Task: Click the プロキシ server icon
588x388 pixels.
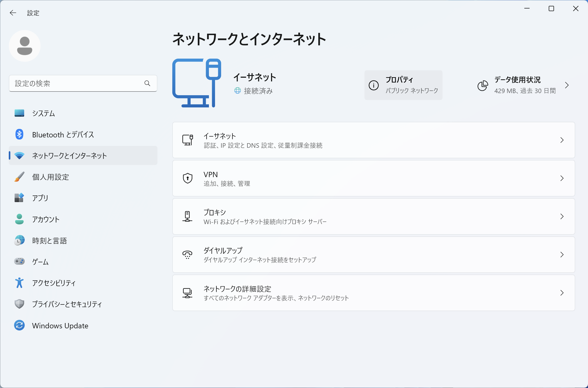Action: [187, 216]
